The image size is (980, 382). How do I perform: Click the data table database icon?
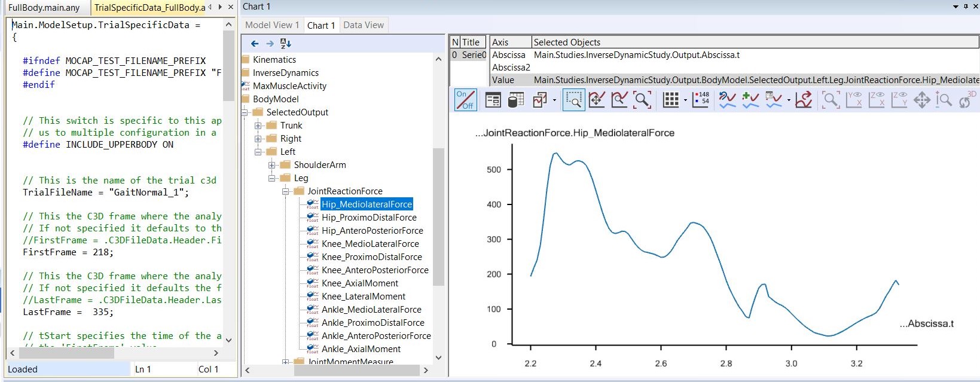[516, 100]
